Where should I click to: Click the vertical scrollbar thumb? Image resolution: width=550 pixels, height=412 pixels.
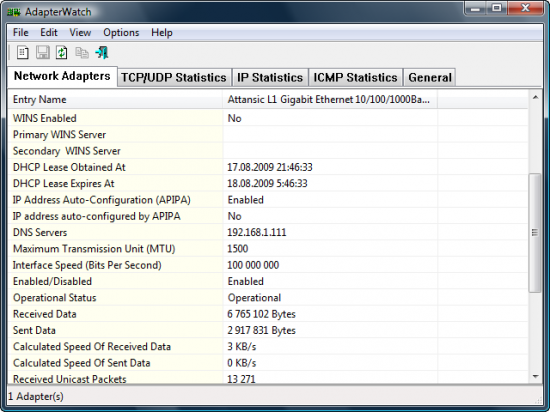[x=535, y=232]
